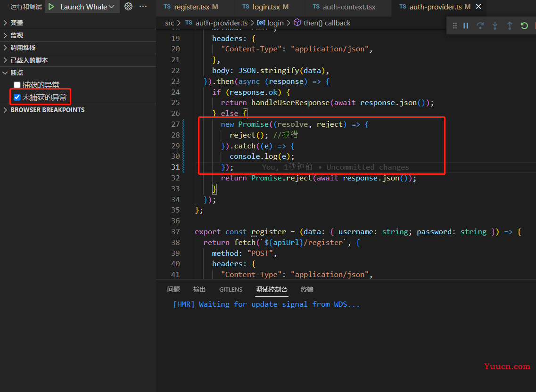
Task: Open the 输出 output panel tab
Action: tap(199, 289)
